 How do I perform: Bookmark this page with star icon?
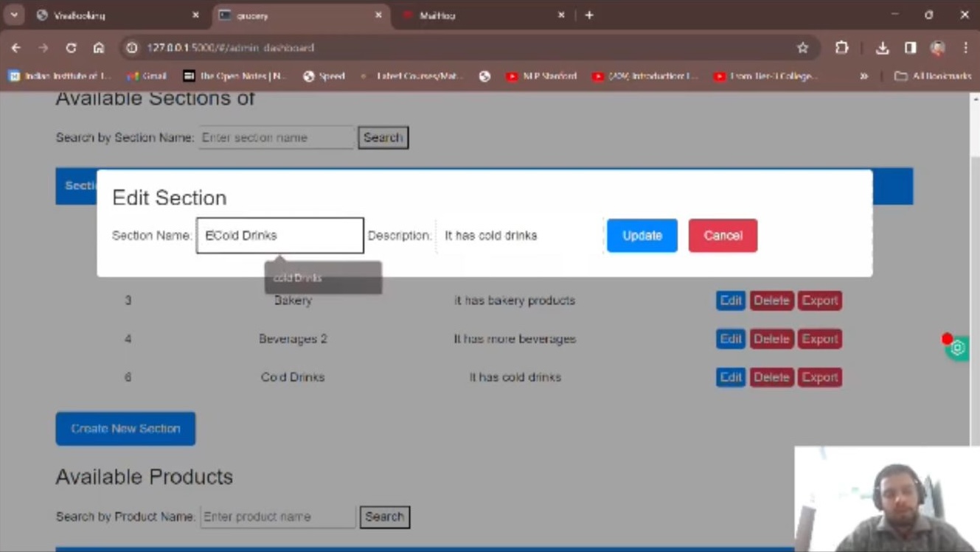[x=802, y=48]
